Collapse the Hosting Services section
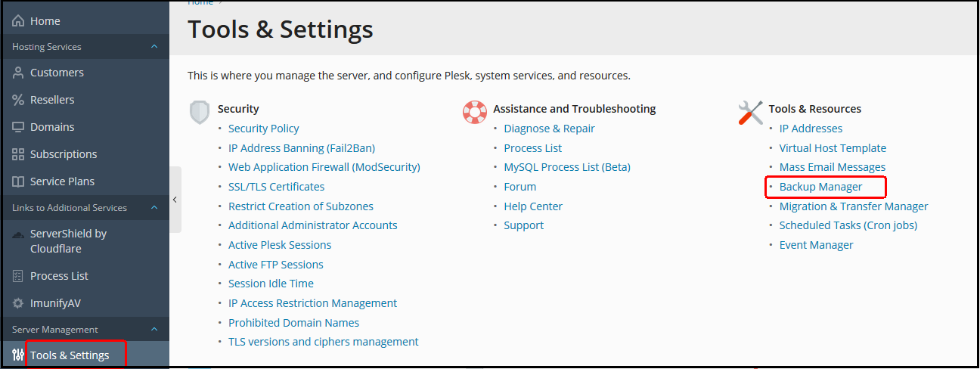 [x=154, y=47]
